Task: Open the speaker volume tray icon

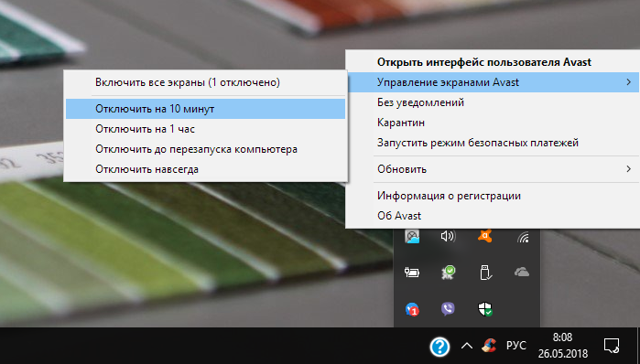Action: click(x=448, y=236)
